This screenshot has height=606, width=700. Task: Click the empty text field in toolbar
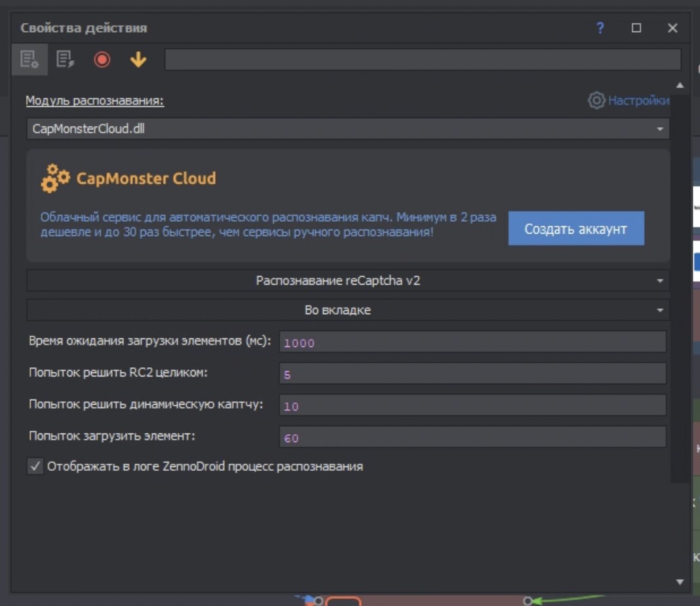point(423,60)
